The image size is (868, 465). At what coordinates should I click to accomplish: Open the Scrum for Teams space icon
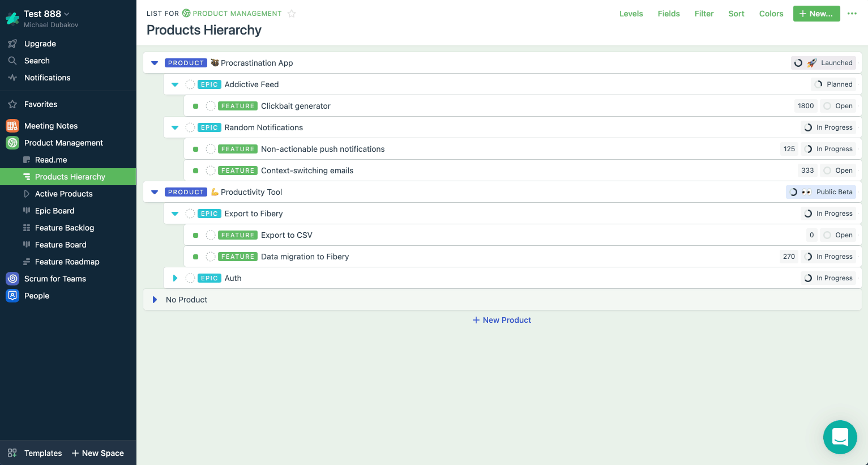tap(12, 279)
